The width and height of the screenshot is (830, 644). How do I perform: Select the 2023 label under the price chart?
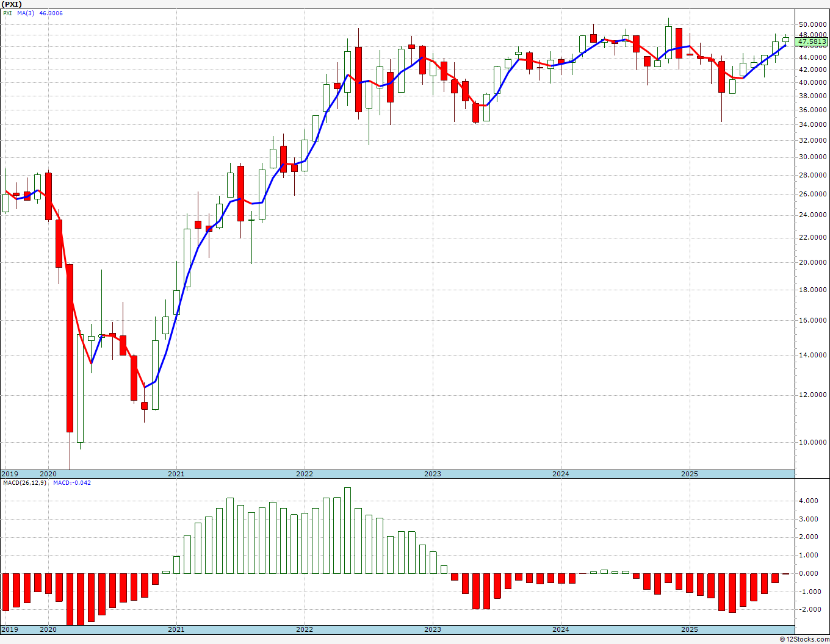pyautogui.click(x=433, y=474)
